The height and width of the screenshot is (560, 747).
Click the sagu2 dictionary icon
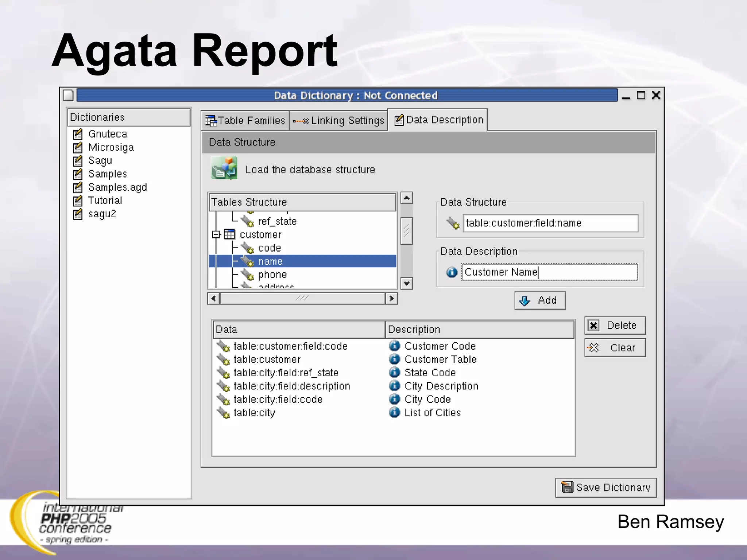(x=78, y=214)
